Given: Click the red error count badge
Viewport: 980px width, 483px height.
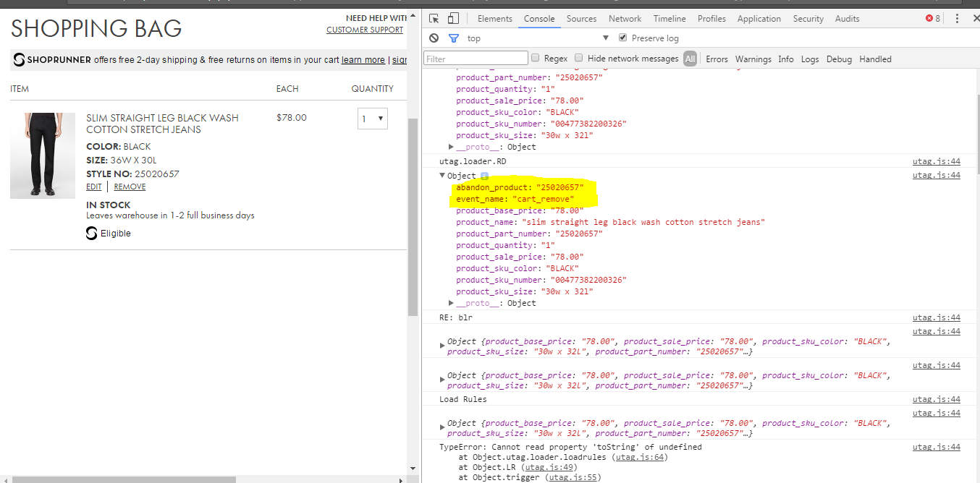Looking at the screenshot, I should point(933,18).
